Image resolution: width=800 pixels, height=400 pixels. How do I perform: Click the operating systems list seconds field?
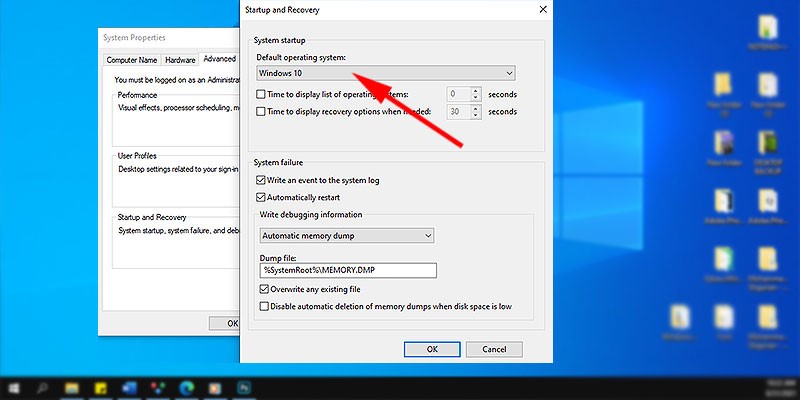[459, 94]
